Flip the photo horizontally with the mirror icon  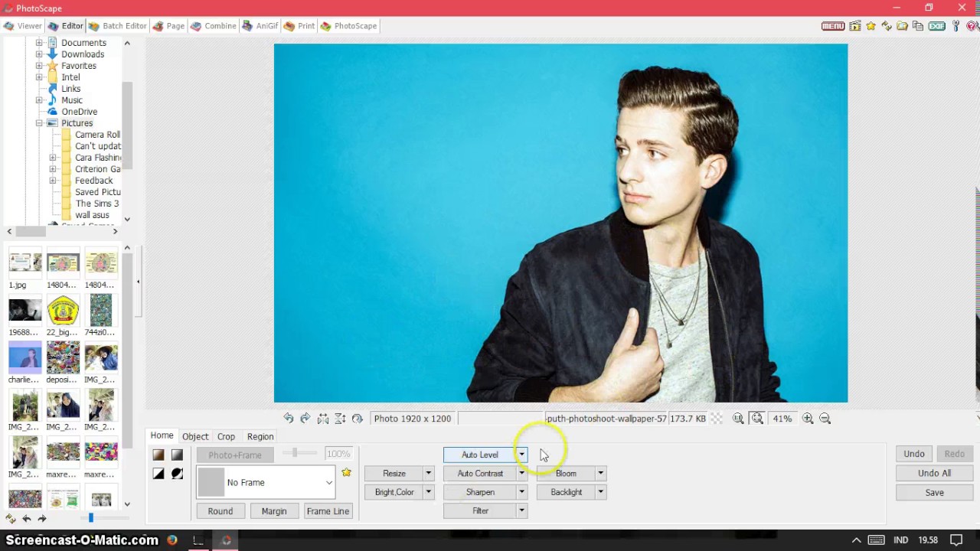click(323, 419)
